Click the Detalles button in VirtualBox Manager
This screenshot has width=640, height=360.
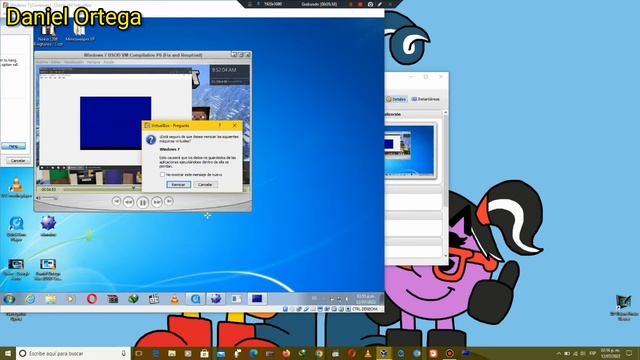(x=396, y=99)
